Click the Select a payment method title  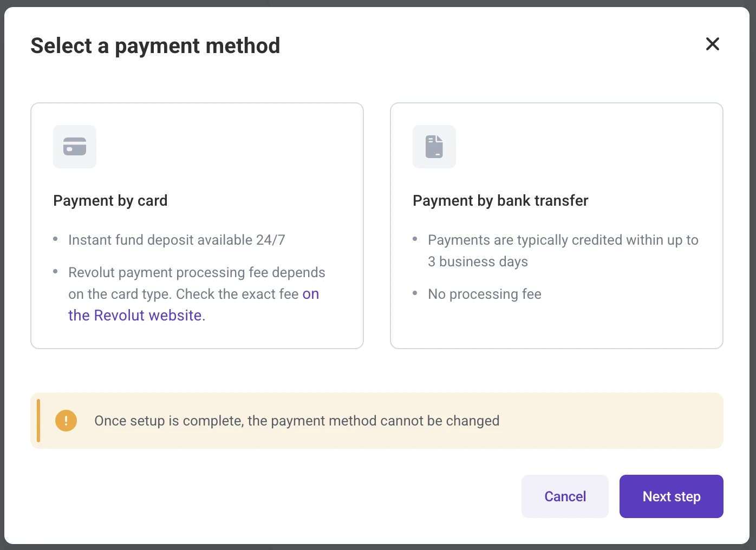[155, 46]
